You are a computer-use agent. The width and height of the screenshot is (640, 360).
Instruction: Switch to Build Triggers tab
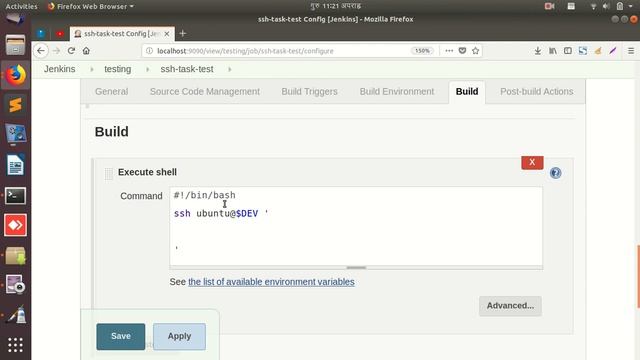coord(309,91)
